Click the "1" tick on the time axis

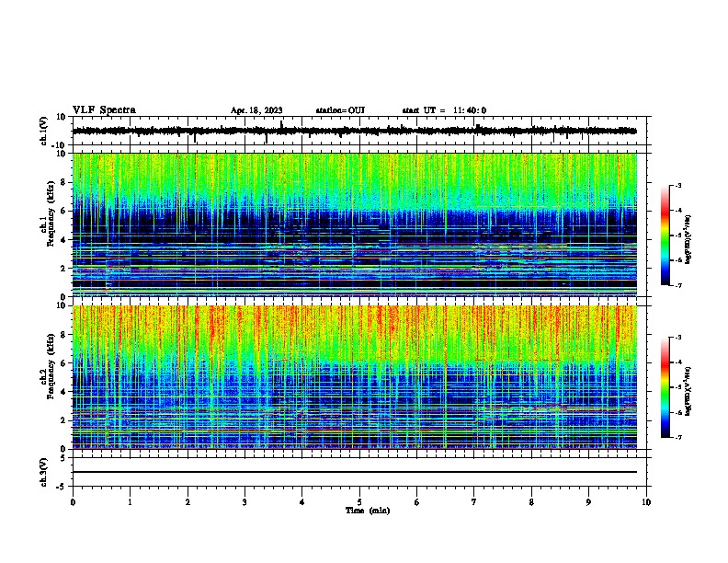(x=130, y=502)
